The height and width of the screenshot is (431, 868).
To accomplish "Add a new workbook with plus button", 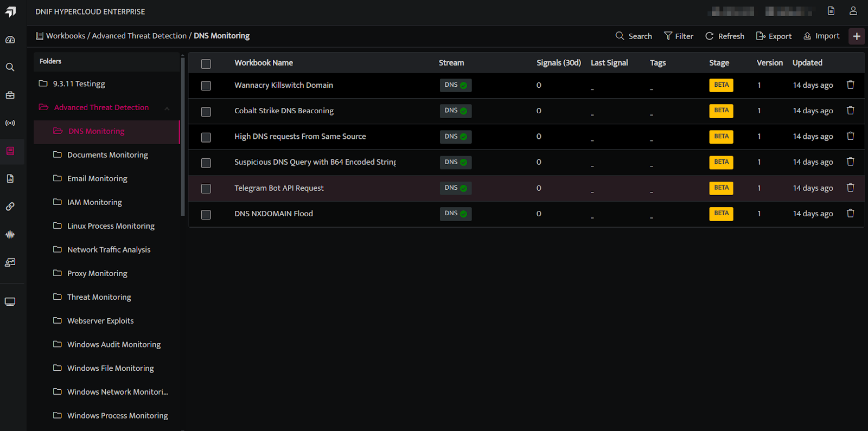I will tap(857, 36).
